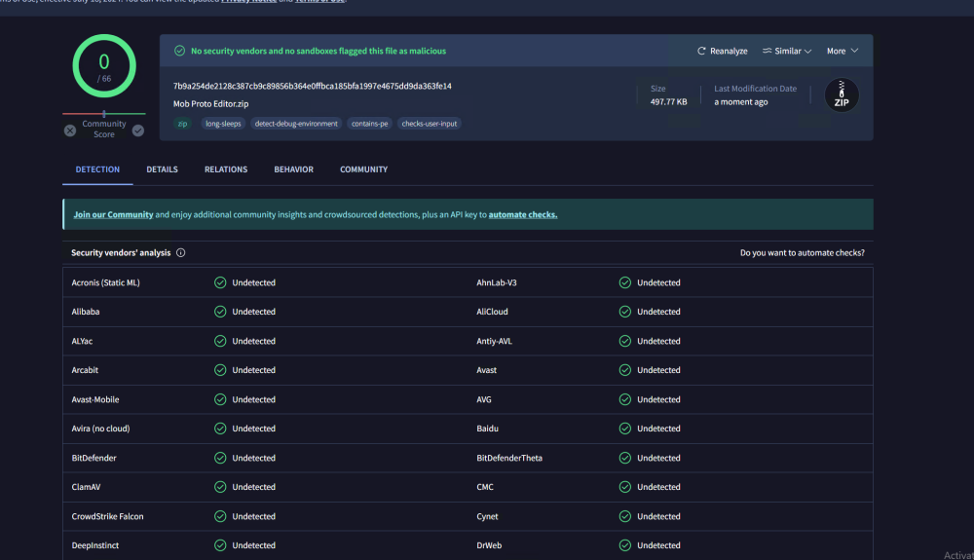Viewport: 974px width, 560px height.
Task: Open the More dropdown menu
Action: point(843,51)
